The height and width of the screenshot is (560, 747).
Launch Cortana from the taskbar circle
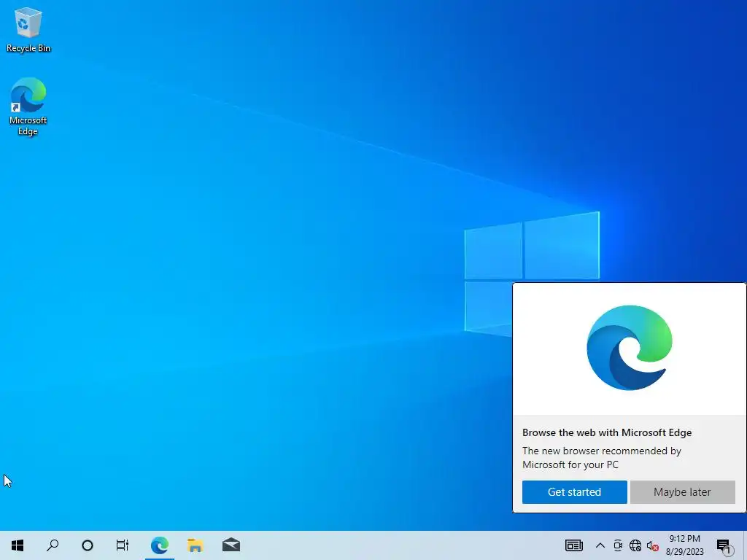pos(88,545)
